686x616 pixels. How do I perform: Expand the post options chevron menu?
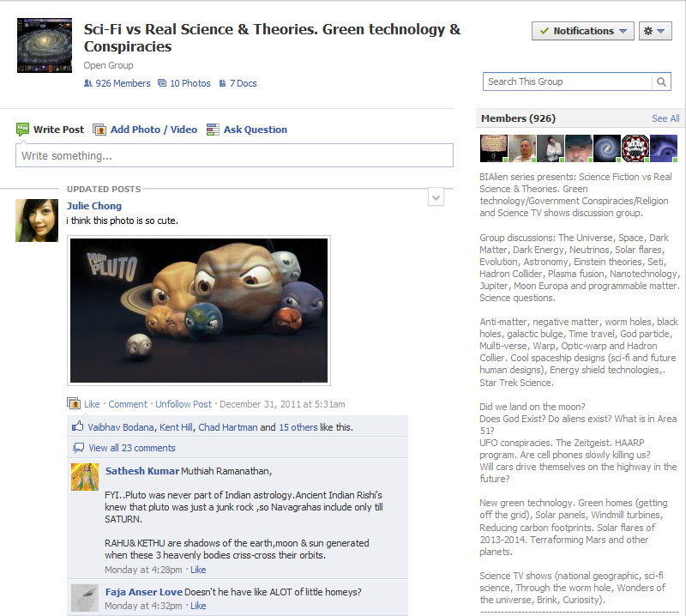[436, 198]
